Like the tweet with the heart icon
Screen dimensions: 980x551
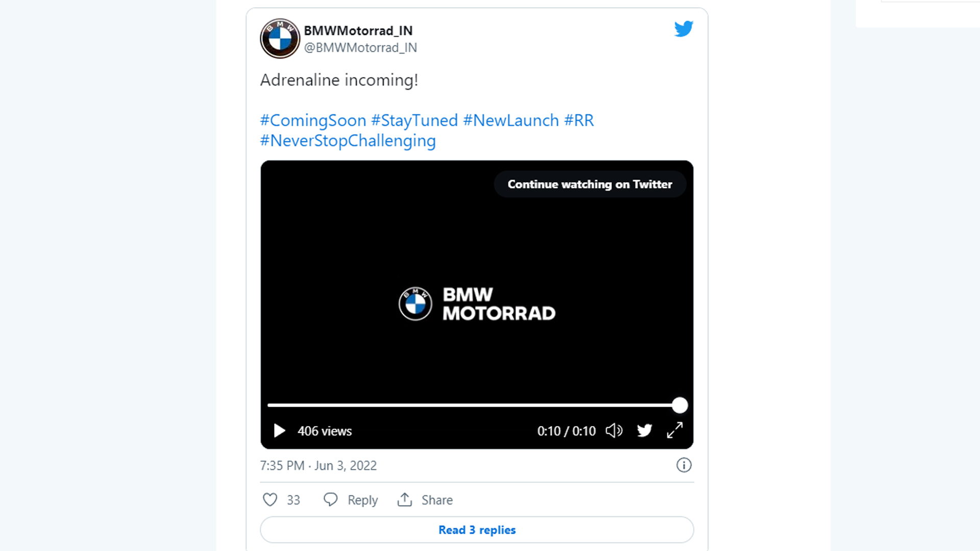click(x=270, y=499)
